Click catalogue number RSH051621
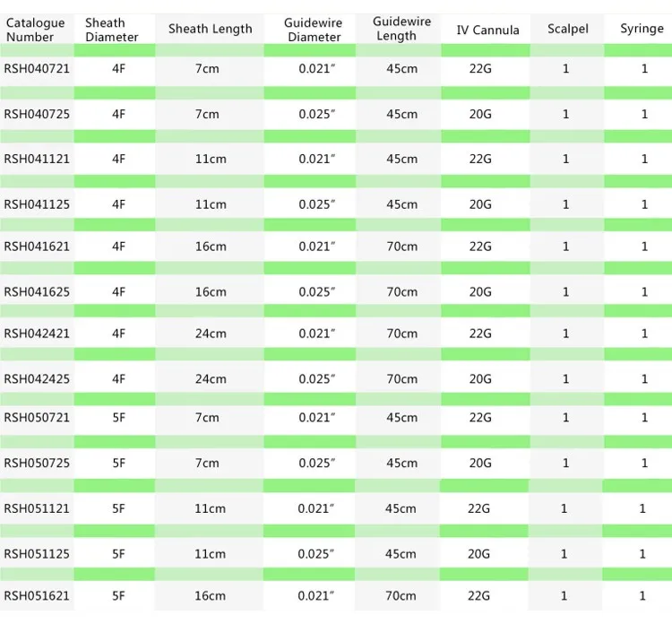 [x=37, y=595]
